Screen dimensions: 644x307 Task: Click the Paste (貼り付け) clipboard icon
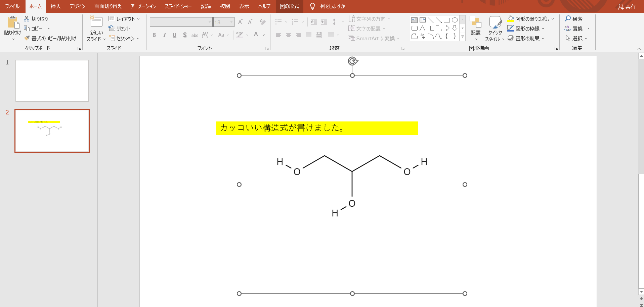tap(12, 22)
